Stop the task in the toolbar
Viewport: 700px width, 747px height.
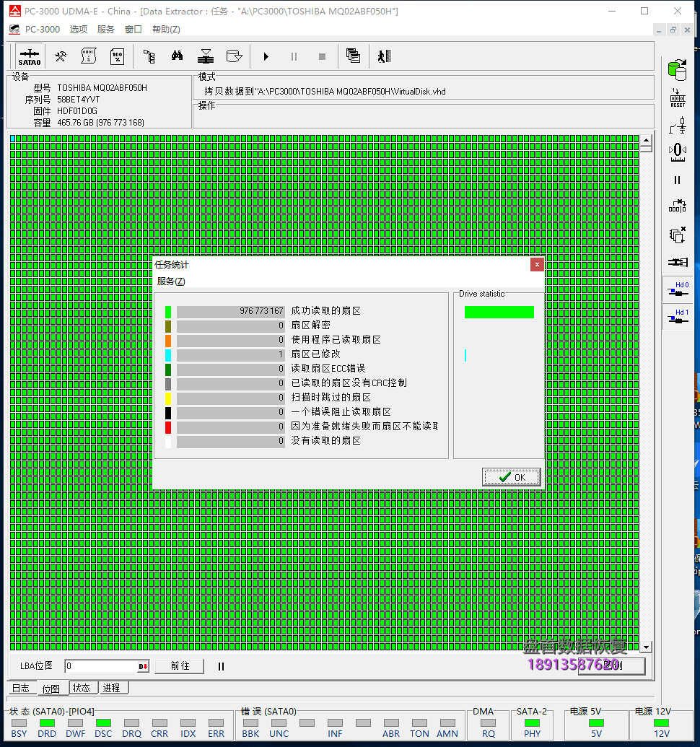click(x=322, y=57)
